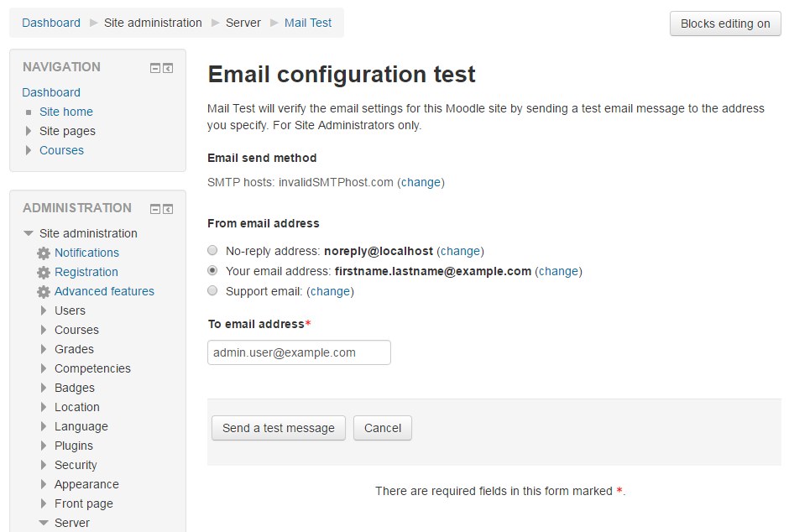
Task: Click the Server tree label
Action: [72, 523]
